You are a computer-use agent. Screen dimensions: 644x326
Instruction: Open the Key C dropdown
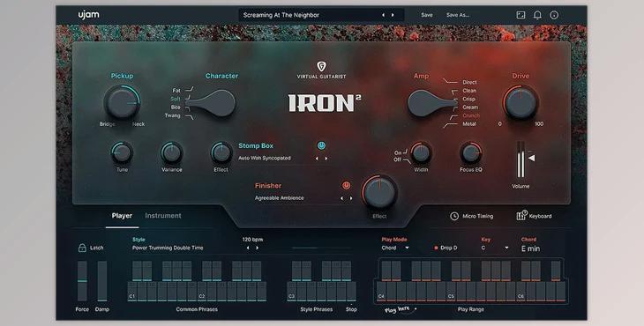495,248
